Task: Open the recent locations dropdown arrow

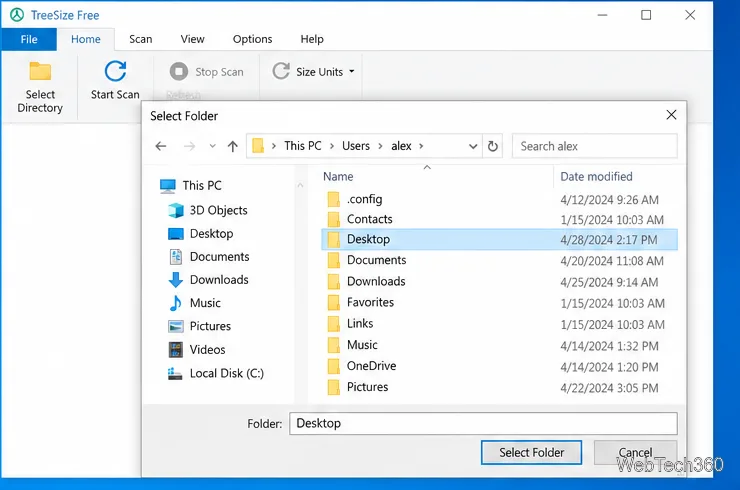Action: [x=212, y=146]
